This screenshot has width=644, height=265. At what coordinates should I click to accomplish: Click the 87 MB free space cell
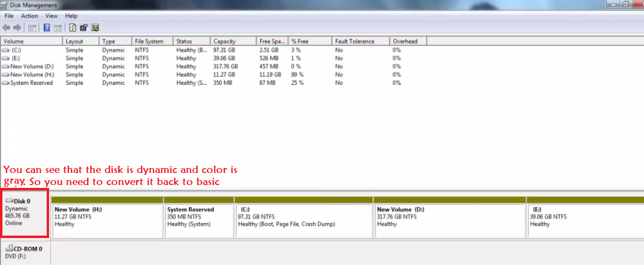coord(268,83)
